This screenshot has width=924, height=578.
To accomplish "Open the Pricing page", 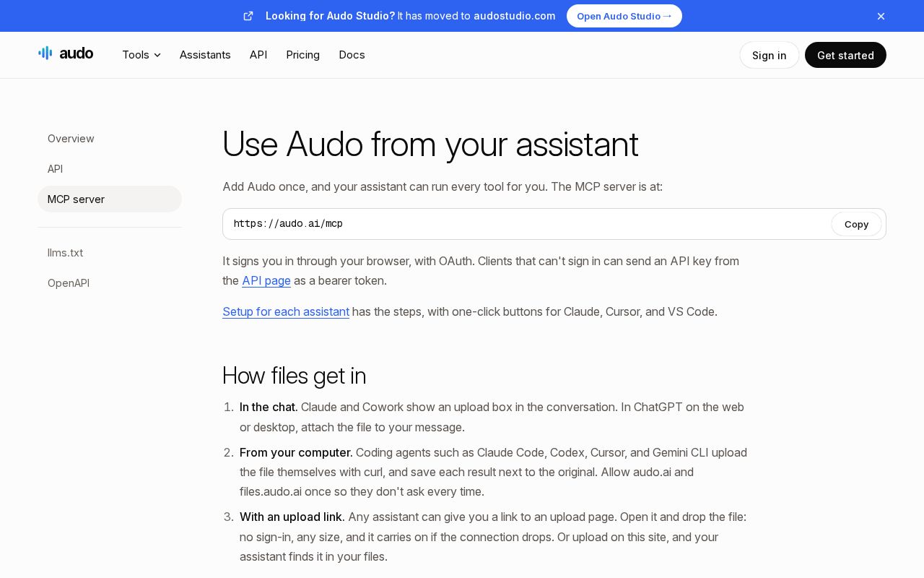I will point(302,55).
